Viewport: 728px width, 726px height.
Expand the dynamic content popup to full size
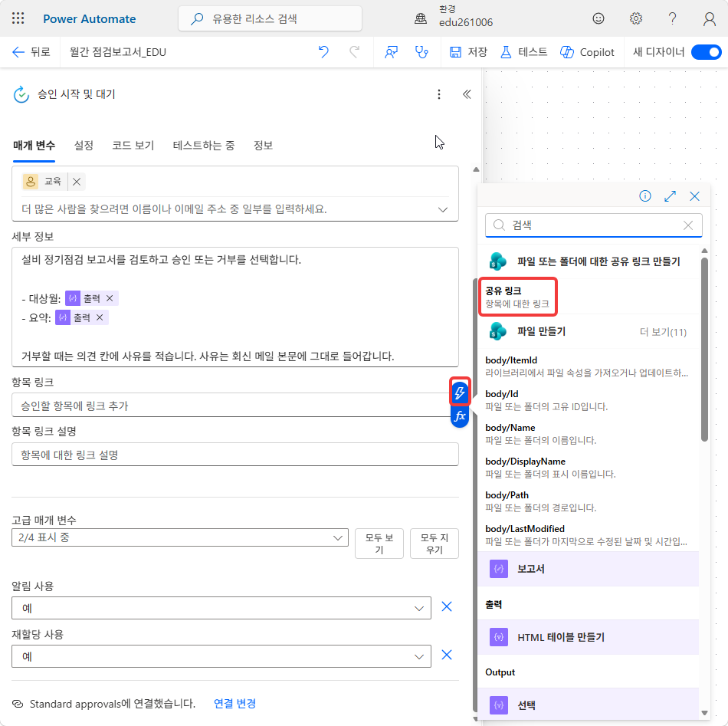coord(670,196)
